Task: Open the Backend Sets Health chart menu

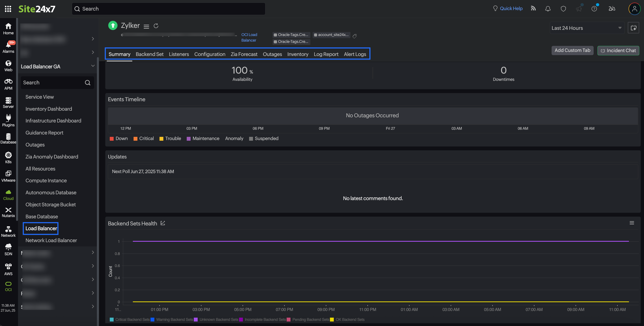Action: [x=632, y=223]
